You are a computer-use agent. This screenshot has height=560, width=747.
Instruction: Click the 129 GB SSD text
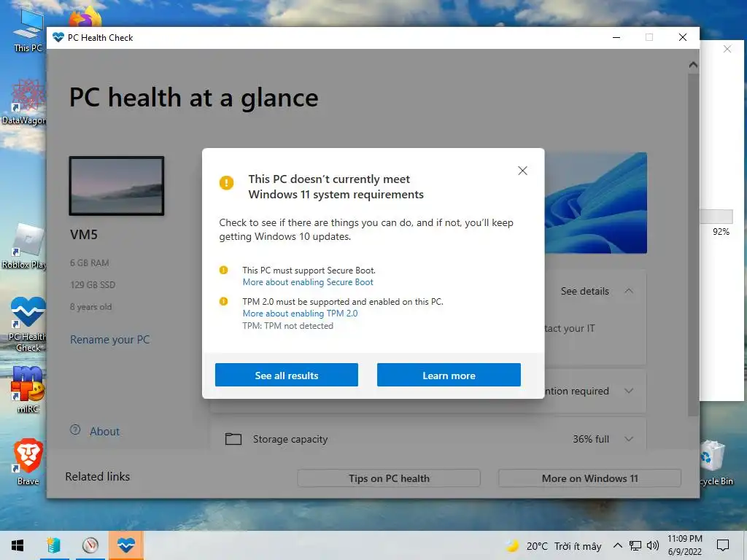pyautogui.click(x=93, y=285)
